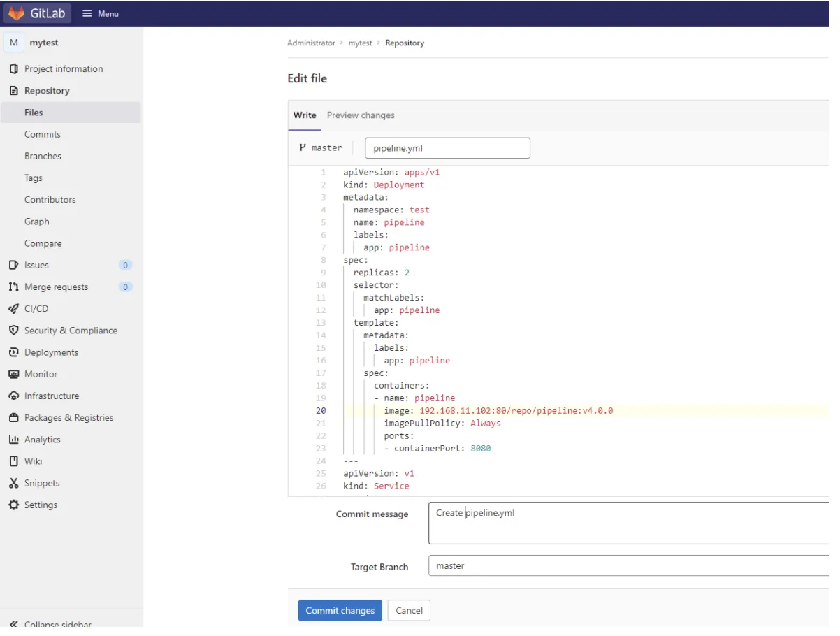Screen dimensions: 840x636
Task: Click the Packages & Registries icon
Action: pos(13,417)
